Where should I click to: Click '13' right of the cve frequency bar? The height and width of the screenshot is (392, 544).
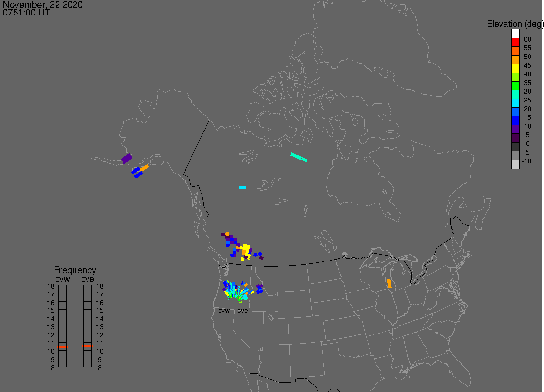100,327
